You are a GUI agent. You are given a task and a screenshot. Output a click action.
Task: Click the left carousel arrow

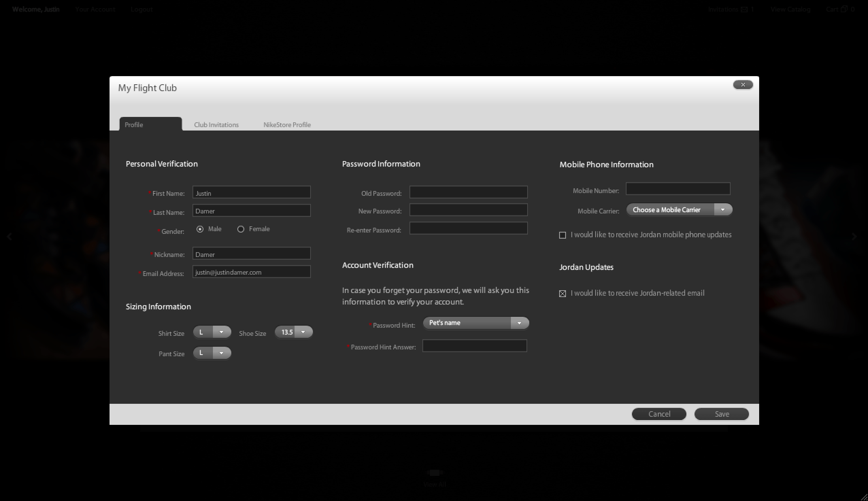10,236
